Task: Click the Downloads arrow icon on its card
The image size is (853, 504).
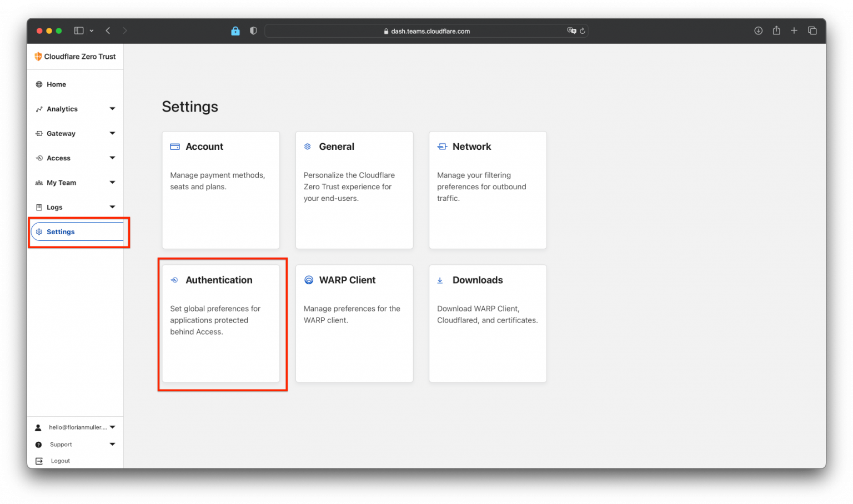Action: point(440,280)
